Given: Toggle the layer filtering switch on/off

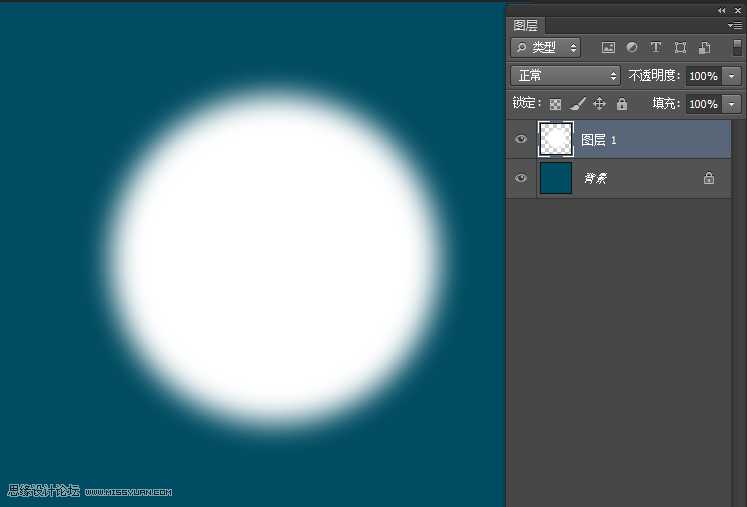Looking at the screenshot, I should [737, 47].
